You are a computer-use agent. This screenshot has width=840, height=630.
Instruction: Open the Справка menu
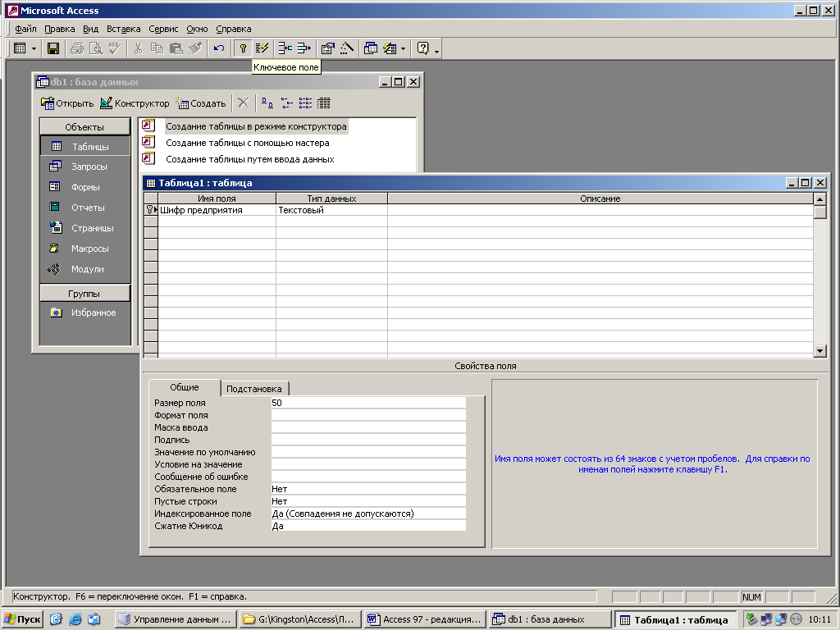[234, 29]
